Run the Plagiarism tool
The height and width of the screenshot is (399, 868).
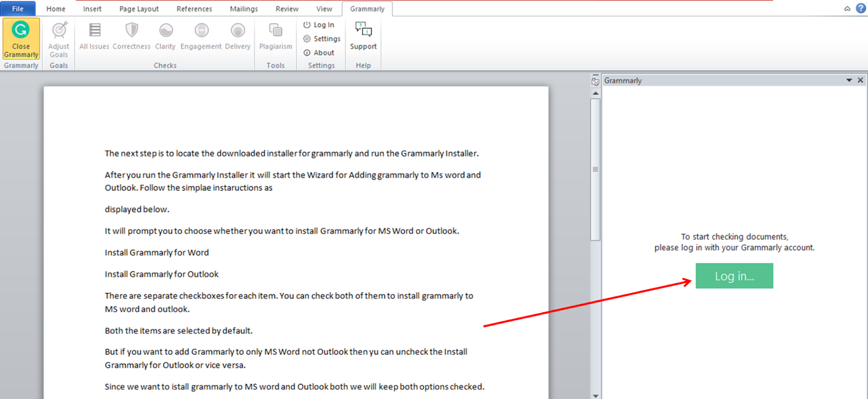point(276,37)
